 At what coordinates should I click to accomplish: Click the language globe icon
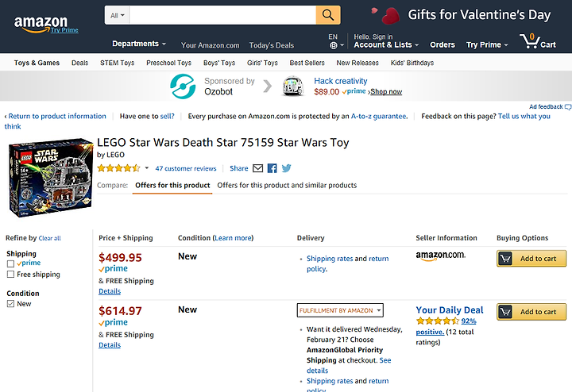(x=333, y=45)
